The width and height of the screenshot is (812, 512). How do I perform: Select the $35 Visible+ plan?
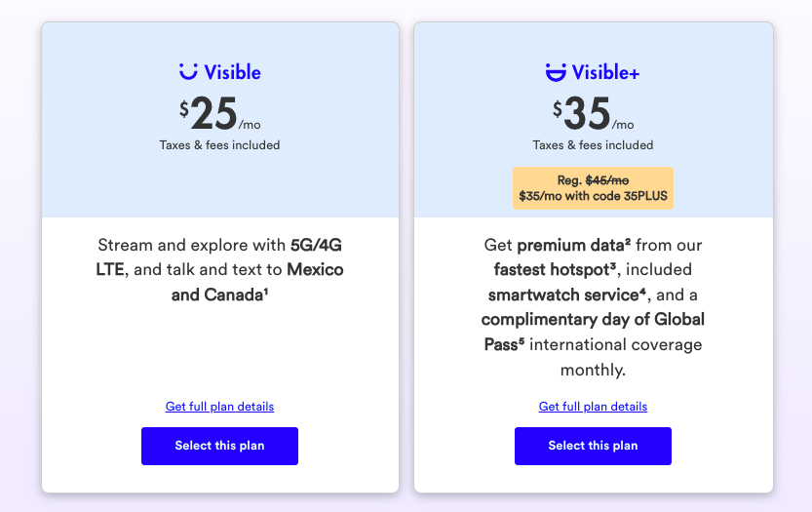pyautogui.click(x=593, y=446)
